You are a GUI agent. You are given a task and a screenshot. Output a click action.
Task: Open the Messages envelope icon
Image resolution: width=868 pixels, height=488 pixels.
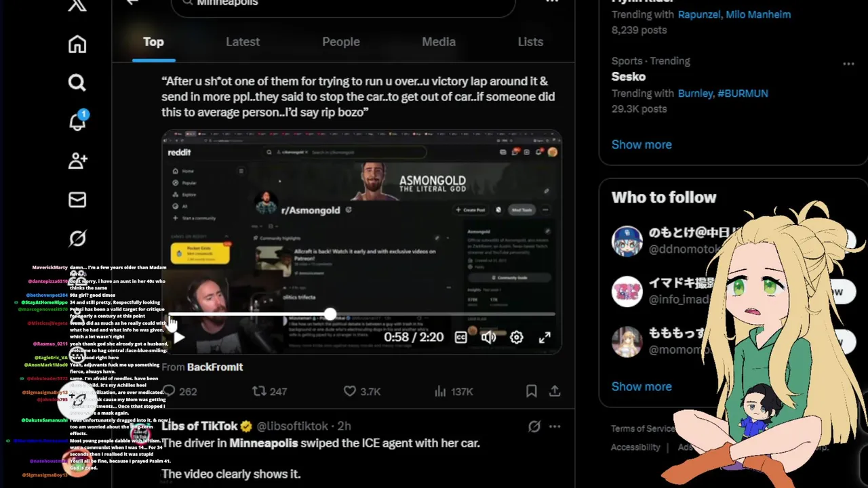click(x=77, y=200)
